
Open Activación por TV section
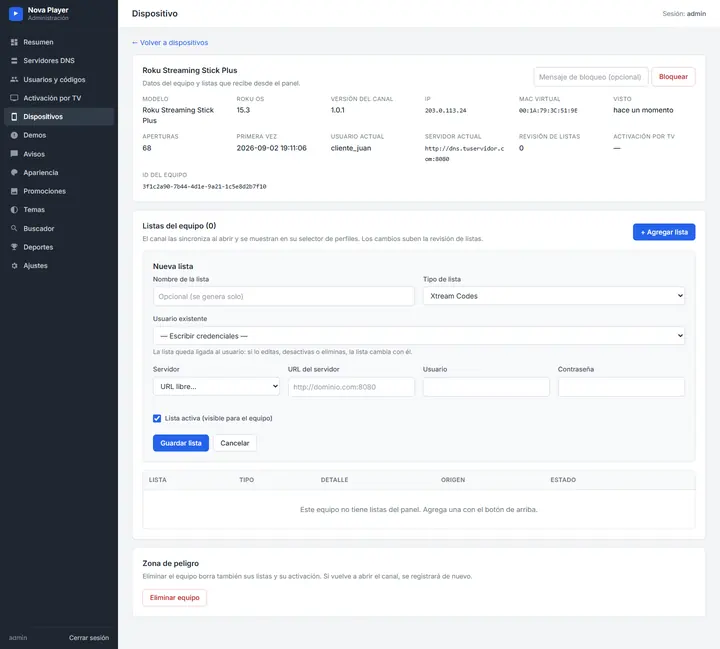click(x=59, y=98)
